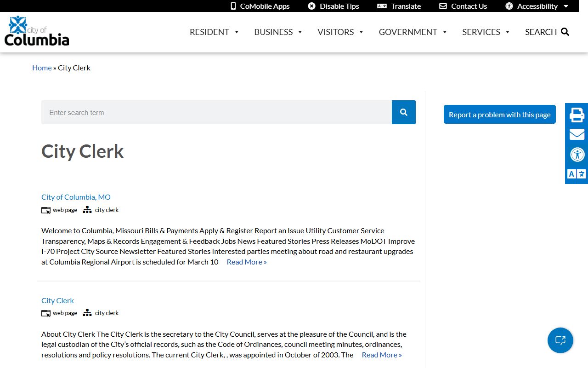
Task: Click sitemap icon under City of Columbia, MO
Action: click(87, 210)
